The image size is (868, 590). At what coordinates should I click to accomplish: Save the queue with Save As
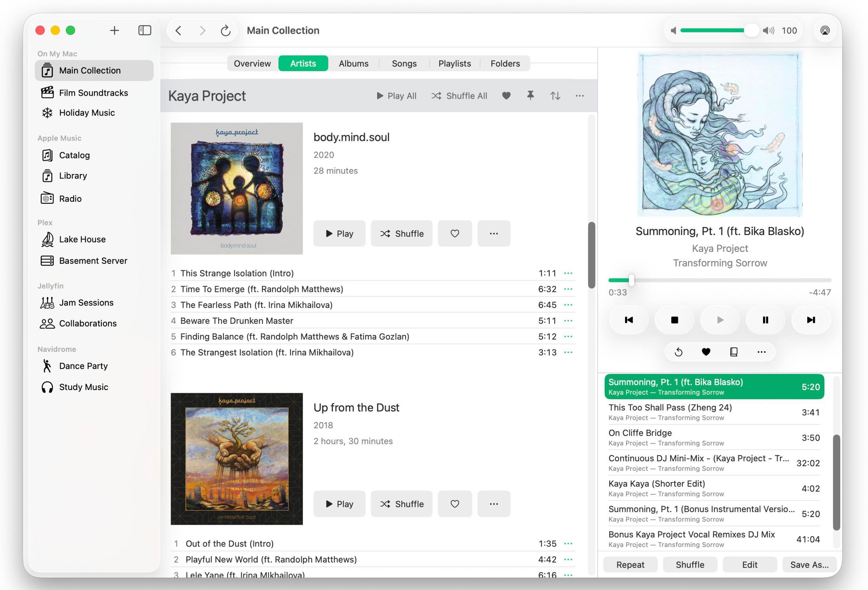point(809,564)
